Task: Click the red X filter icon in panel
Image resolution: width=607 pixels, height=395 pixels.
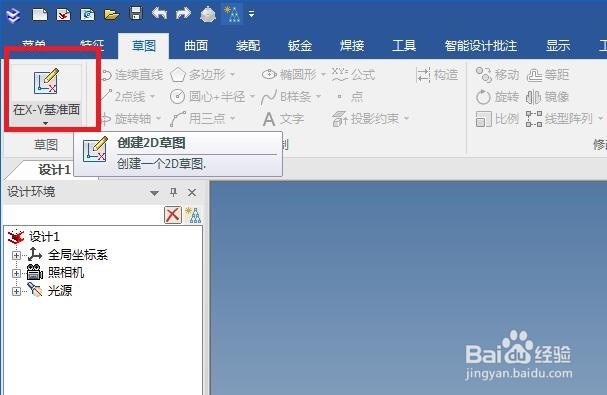Action: (173, 215)
